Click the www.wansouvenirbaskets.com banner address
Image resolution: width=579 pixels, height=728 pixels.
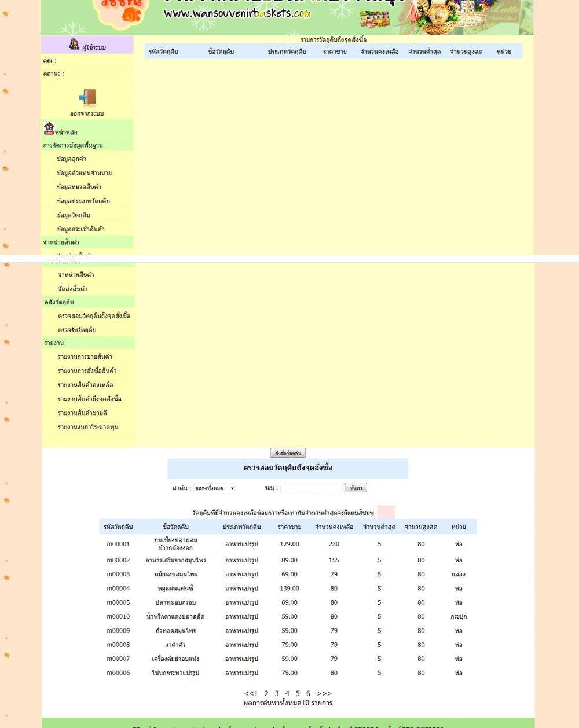click(237, 13)
